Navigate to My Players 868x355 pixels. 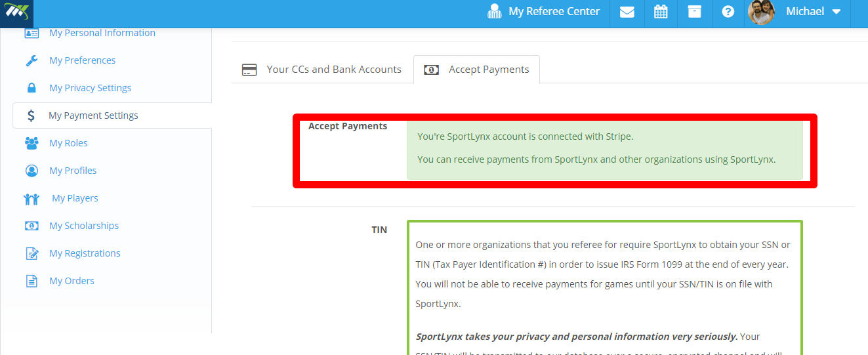[x=75, y=198]
